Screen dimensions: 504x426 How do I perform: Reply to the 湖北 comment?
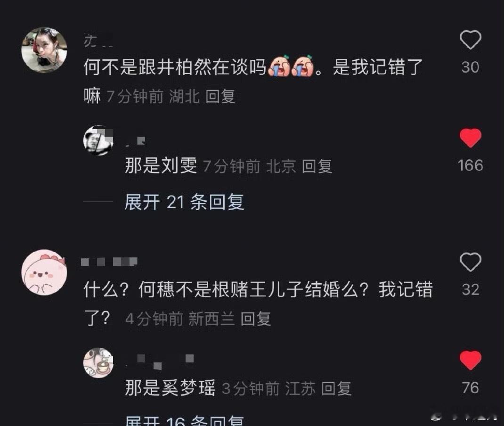[220, 97]
